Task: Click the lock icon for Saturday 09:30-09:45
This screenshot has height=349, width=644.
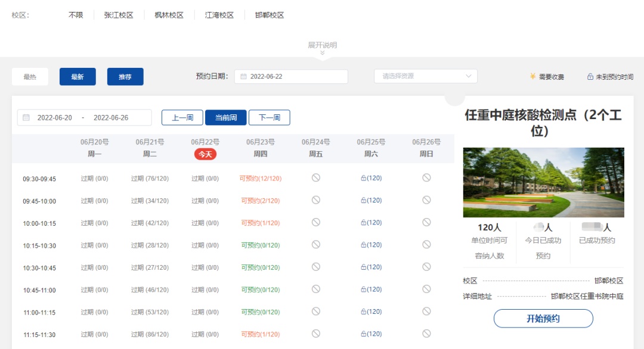Action: tap(363, 178)
